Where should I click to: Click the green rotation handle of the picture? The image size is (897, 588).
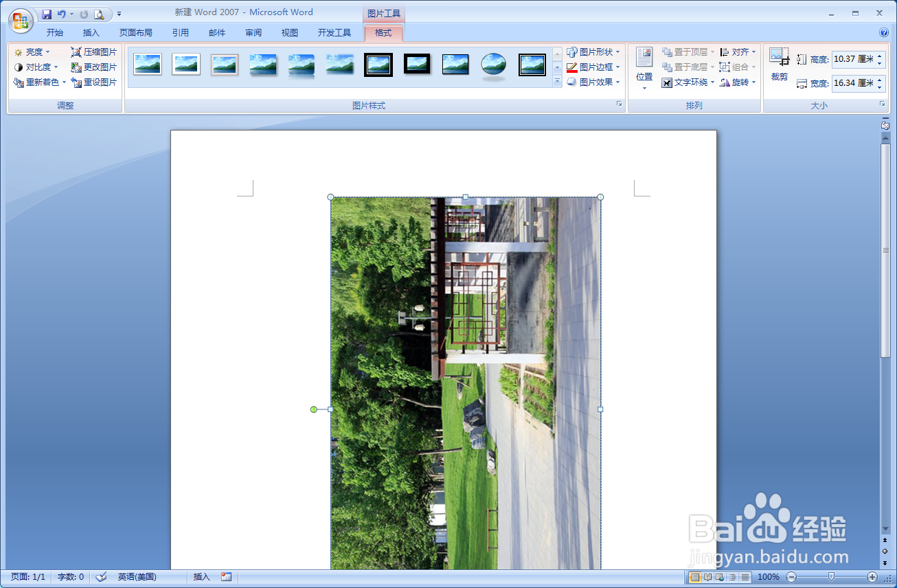pos(314,409)
